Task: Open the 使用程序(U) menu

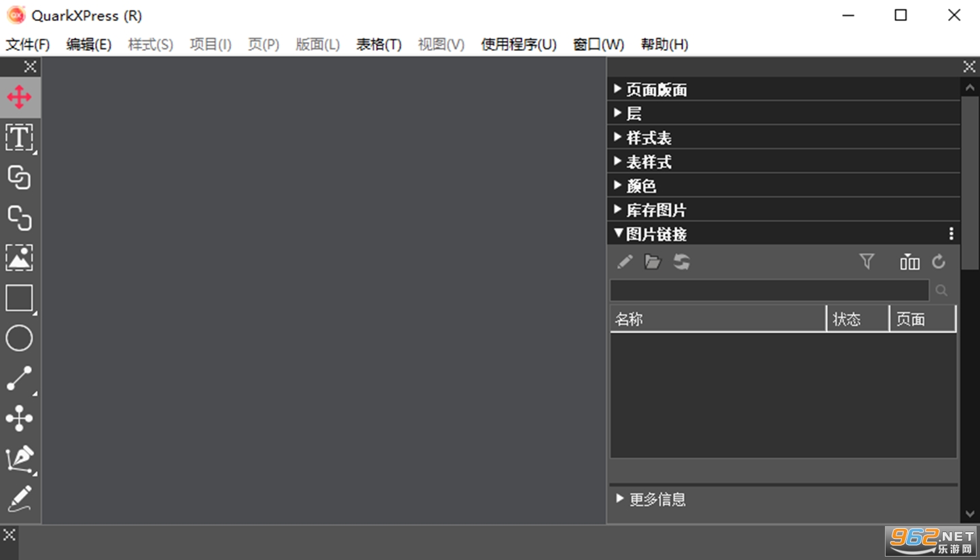Action: 519,45
